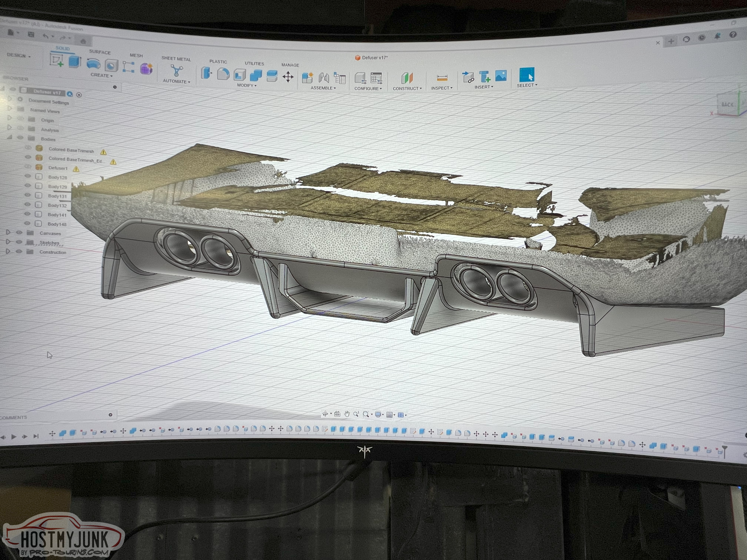Switch to the Surface tab
The width and height of the screenshot is (747, 560).
point(100,52)
